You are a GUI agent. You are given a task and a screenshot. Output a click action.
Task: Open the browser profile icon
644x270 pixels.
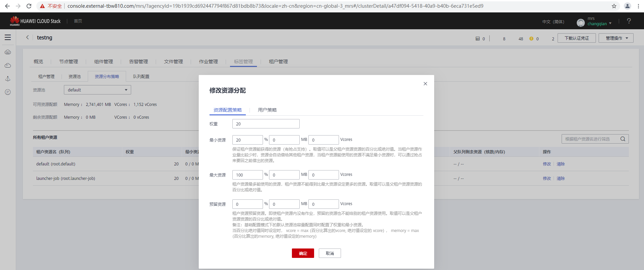point(628,6)
